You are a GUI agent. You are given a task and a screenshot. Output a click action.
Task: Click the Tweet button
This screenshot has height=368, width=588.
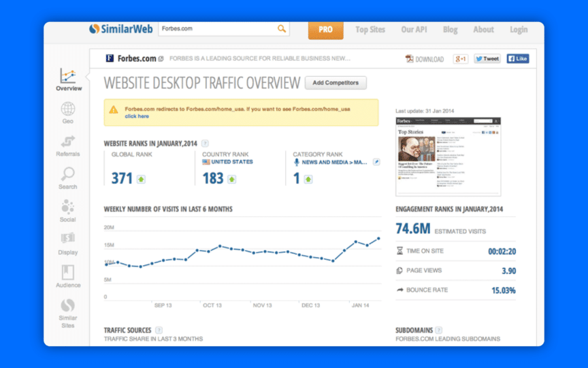click(x=487, y=59)
